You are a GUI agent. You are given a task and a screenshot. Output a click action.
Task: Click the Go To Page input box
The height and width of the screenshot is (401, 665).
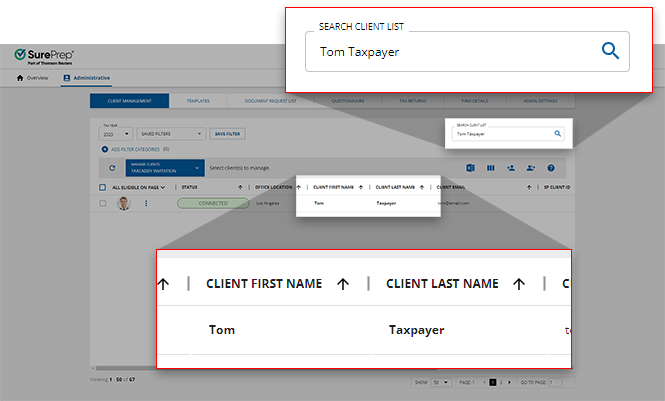click(555, 382)
